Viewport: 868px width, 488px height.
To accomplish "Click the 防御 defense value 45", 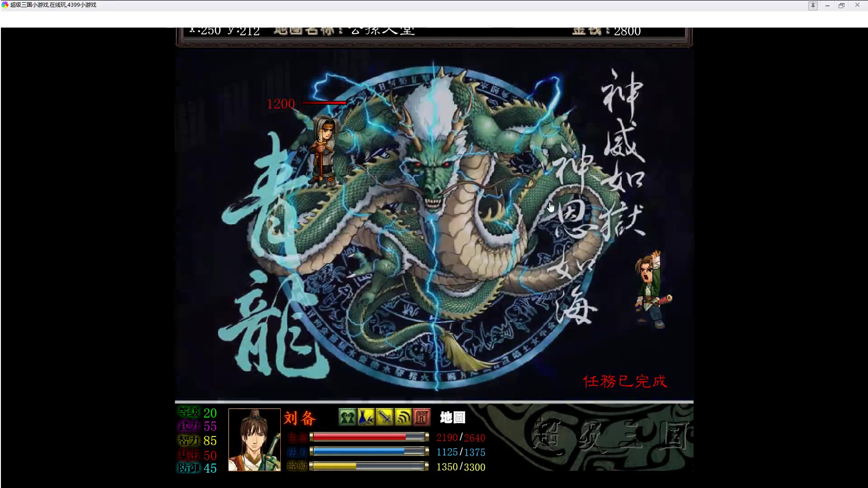I will point(210,468).
